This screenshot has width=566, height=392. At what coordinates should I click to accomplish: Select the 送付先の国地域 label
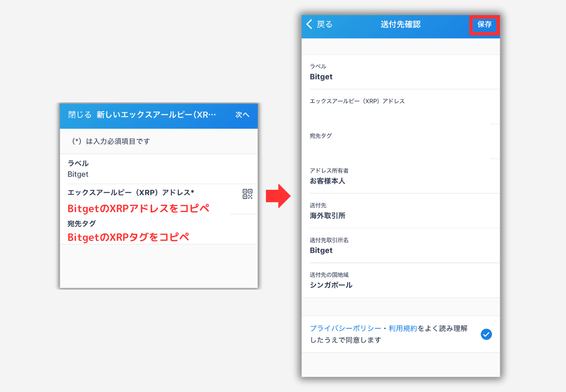(x=329, y=275)
